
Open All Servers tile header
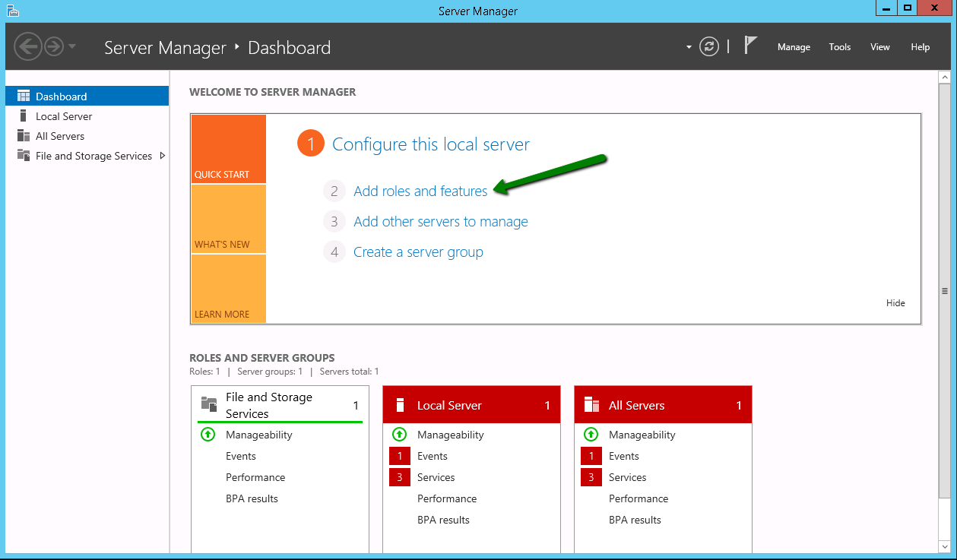click(x=663, y=405)
